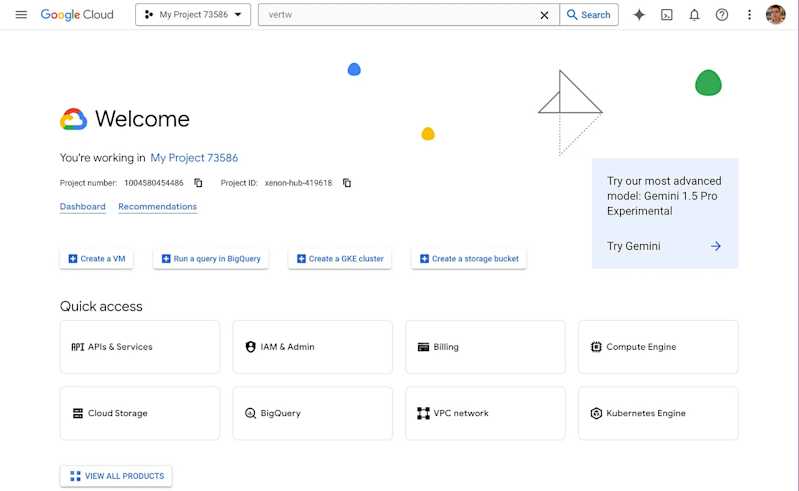799x491 pixels.
Task: Click the project ID xenon-hub-419618
Action: coord(298,183)
